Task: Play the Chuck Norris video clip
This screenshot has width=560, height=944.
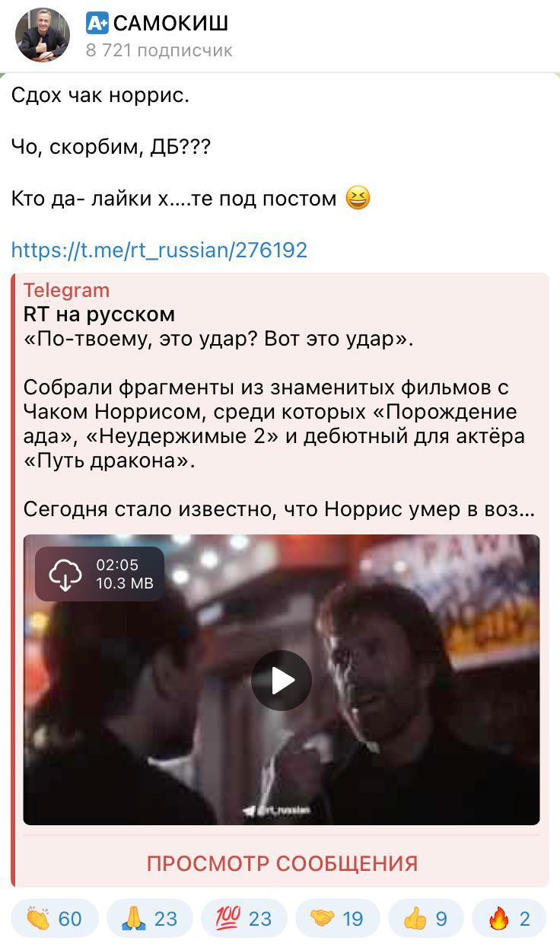Action: 282,680
